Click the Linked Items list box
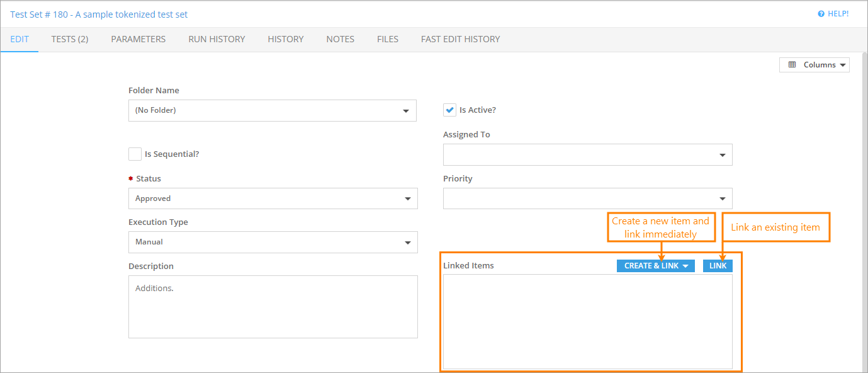 tap(587, 321)
